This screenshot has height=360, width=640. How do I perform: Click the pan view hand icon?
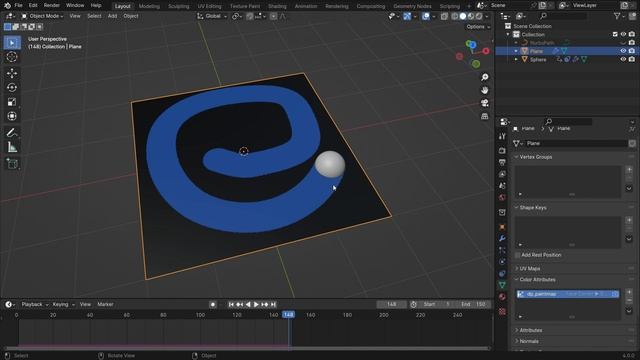[484, 90]
